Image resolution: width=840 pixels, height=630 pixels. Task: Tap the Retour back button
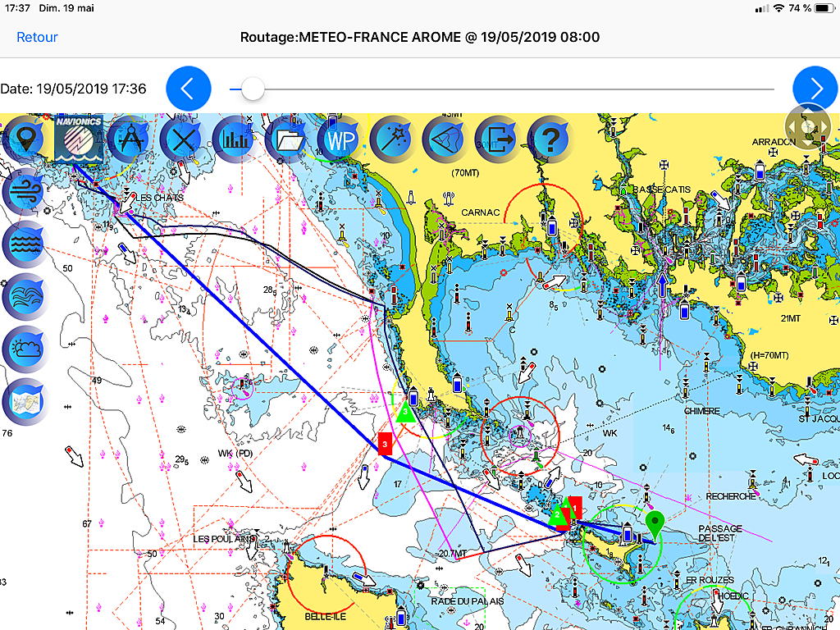coord(37,37)
